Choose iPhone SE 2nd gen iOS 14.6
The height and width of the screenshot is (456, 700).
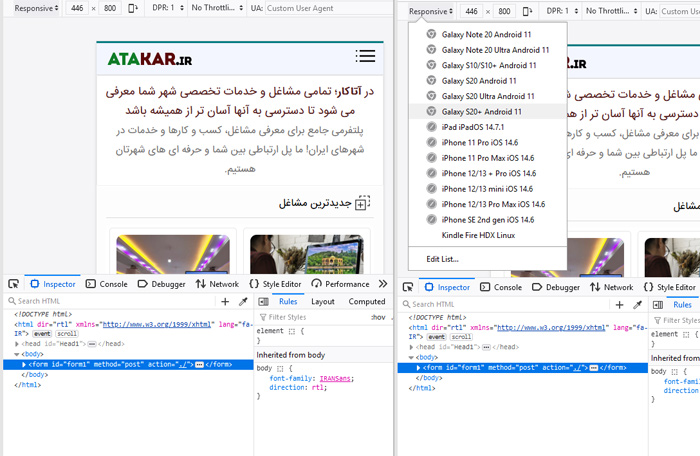pyautogui.click(x=488, y=219)
